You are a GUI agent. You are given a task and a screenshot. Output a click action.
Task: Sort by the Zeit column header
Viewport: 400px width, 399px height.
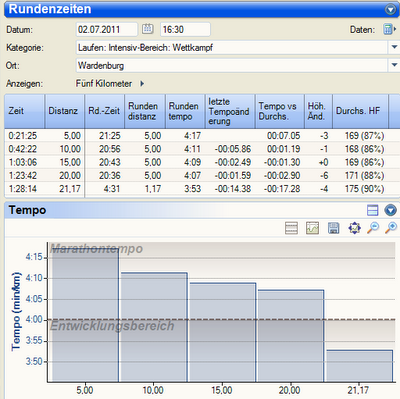coord(24,111)
